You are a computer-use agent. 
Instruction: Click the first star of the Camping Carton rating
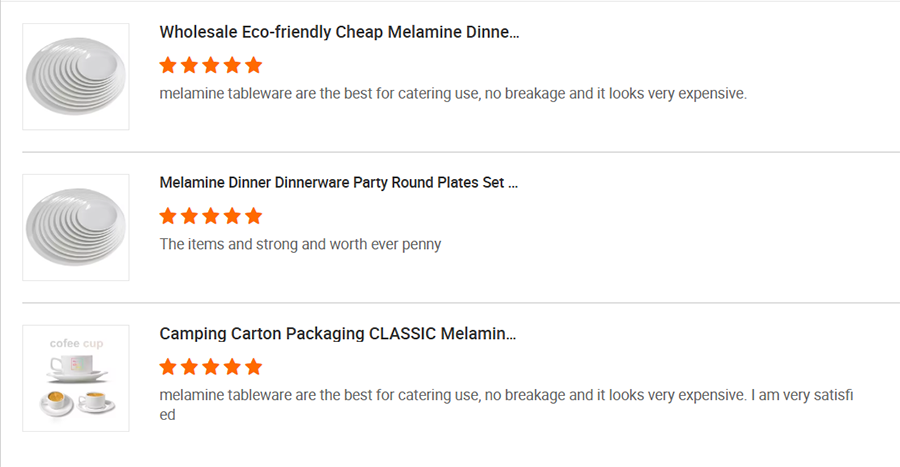coord(168,367)
